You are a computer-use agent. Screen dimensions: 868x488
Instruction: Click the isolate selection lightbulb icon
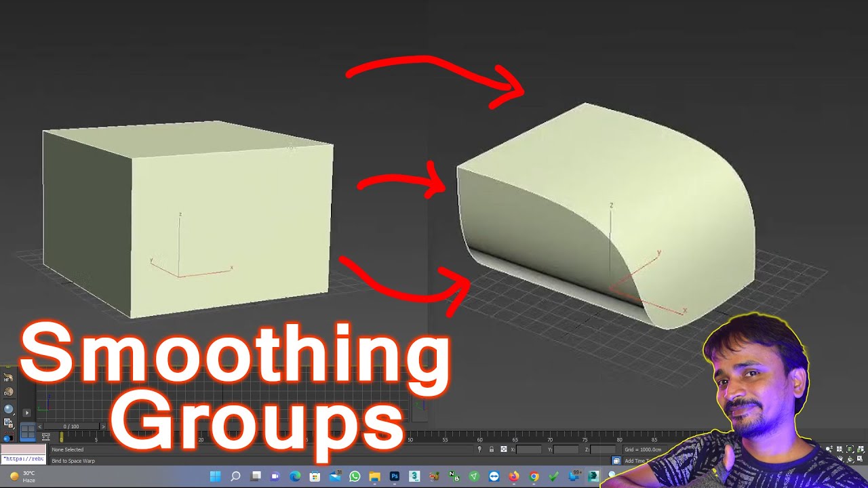click(479, 449)
